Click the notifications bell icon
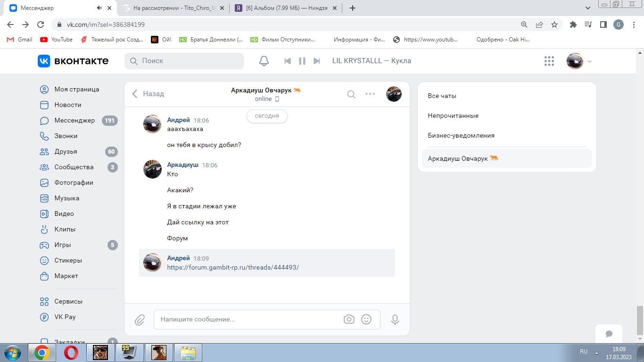This screenshot has width=644, height=362. (x=264, y=61)
